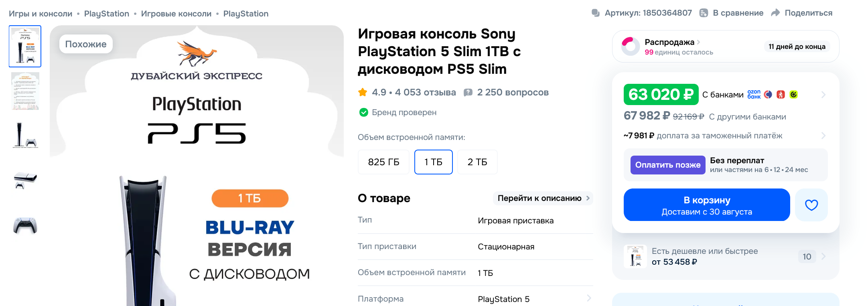
Task: Click the questions speech bubble icon
Action: pyautogui.click(x=468, y=93)
